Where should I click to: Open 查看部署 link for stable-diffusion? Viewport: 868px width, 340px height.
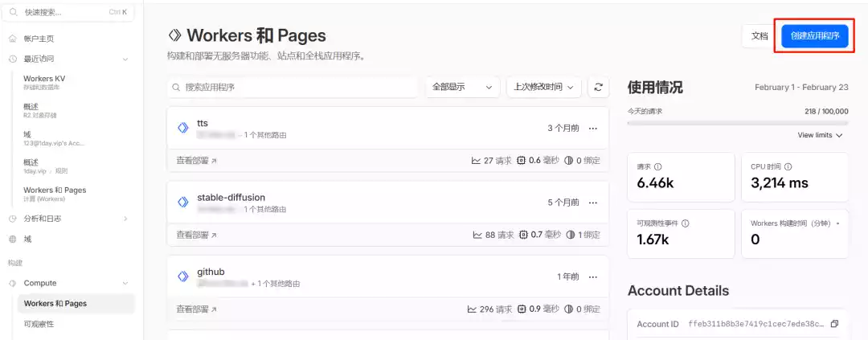coord(197,235)
